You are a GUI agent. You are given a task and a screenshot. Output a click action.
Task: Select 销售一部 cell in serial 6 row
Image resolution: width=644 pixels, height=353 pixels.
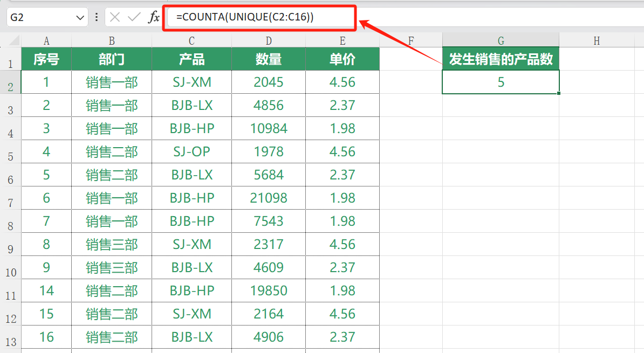point(112,198)
